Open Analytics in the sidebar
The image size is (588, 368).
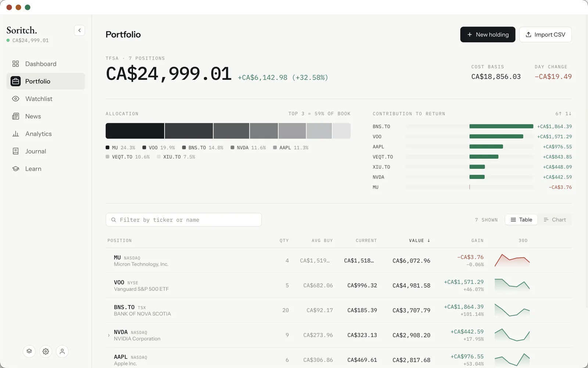click(x=46, y=134)
